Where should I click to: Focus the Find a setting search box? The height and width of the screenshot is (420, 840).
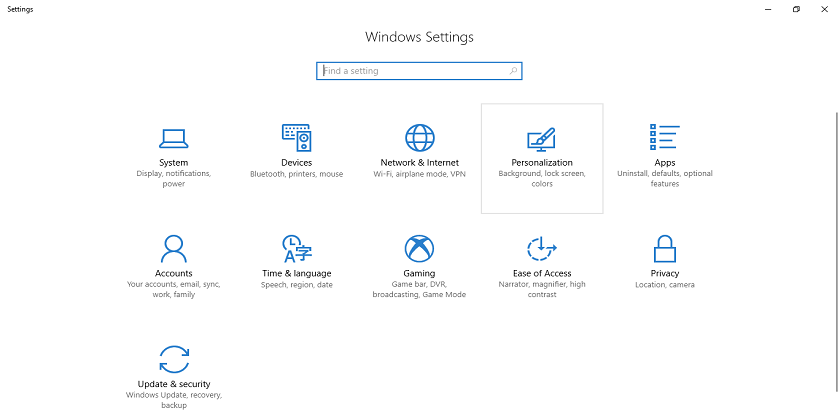click(x=419, y=71)
